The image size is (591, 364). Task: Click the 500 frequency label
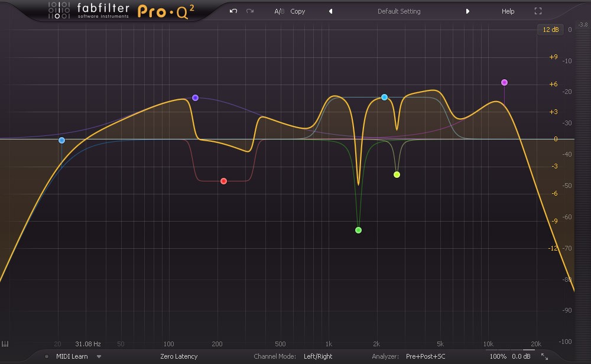tap(280, 344)
